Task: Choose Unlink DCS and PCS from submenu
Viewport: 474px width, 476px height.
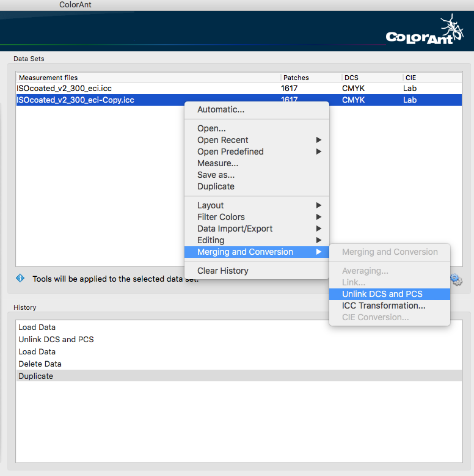Action: click(x=390, y=294)
